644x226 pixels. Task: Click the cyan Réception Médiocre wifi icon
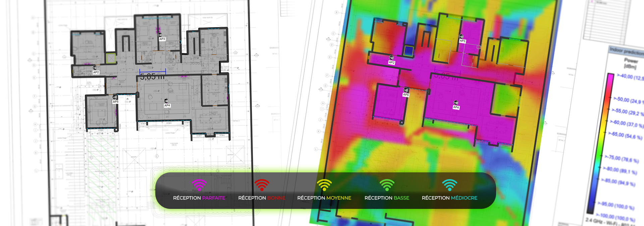coord(449,185)
